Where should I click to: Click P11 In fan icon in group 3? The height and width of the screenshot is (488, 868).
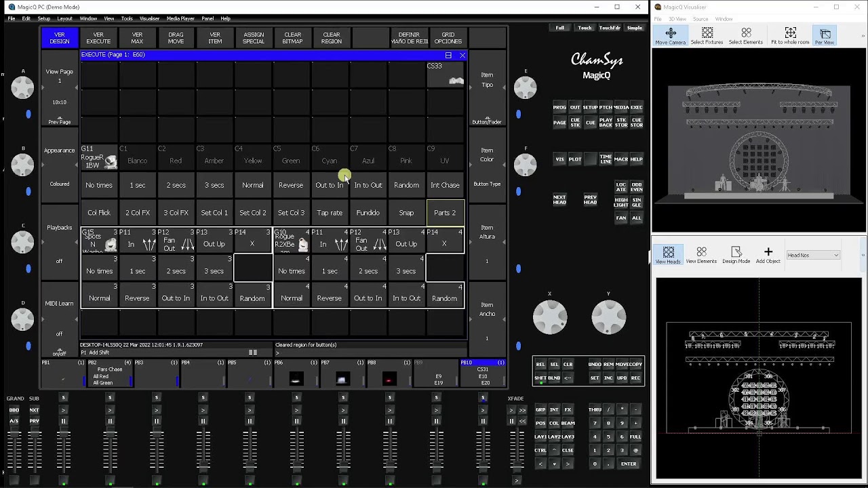[138, 241]
